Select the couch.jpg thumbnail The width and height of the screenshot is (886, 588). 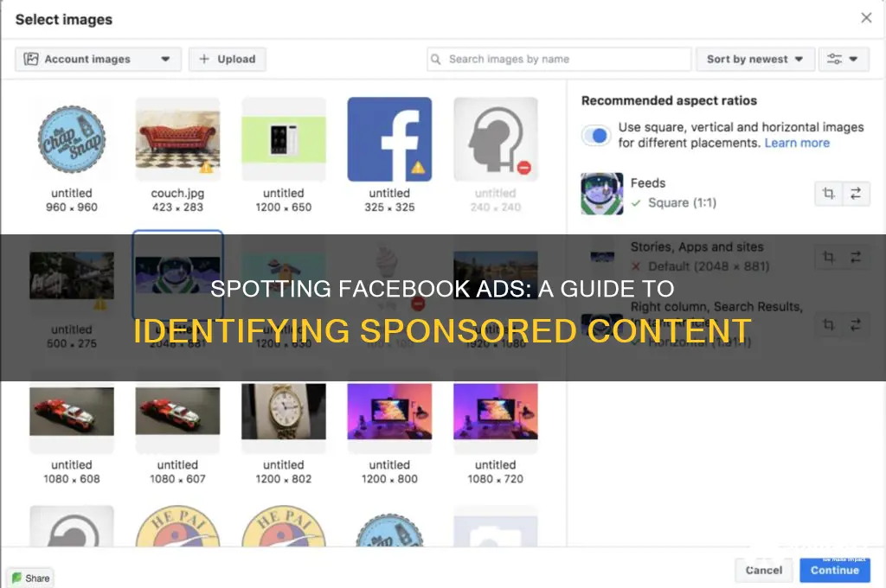coord(177,139)
